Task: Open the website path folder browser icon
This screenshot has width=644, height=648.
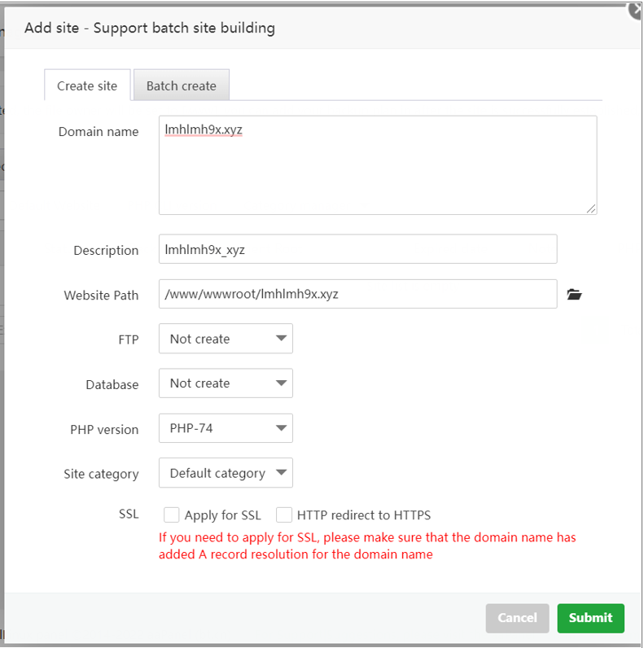Action: tap(575, 295)
